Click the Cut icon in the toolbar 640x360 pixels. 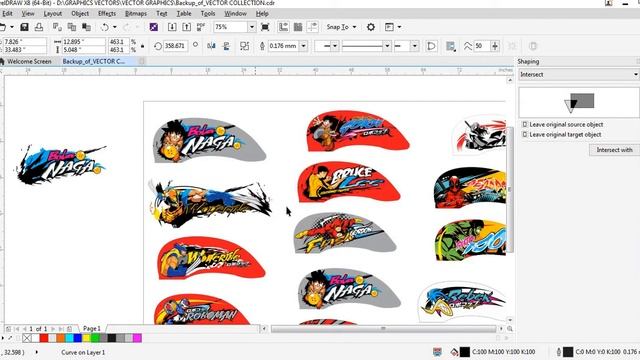57,27
